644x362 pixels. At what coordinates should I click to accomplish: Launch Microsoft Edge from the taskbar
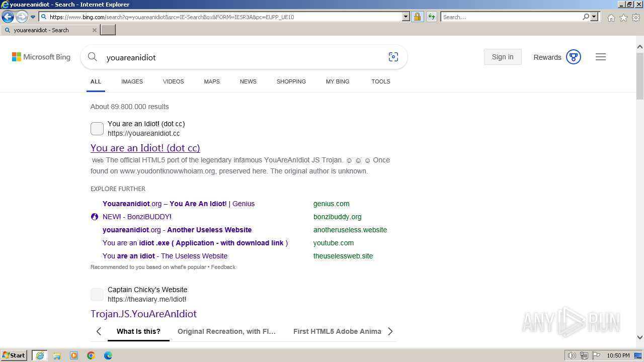(x=108, y=355)
